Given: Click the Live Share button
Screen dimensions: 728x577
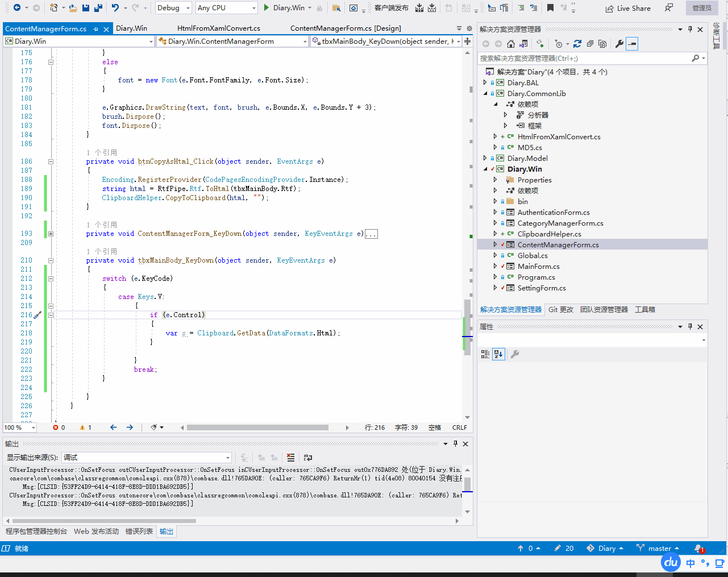Looking at the screenshot, I should click(x=628, y=8).
